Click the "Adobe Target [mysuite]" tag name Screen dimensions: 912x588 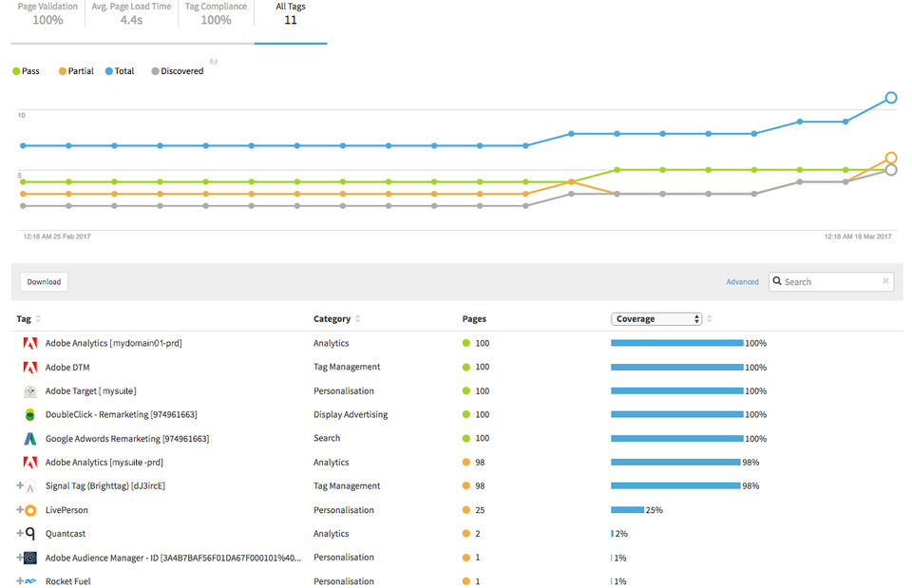point(91,390)
